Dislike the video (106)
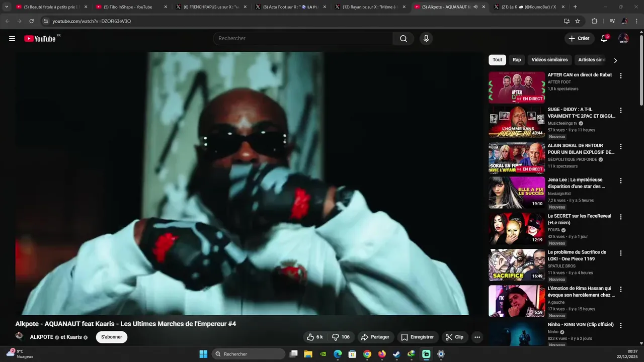The width and height of the screenshot is (644, 362). pos(341,337)
